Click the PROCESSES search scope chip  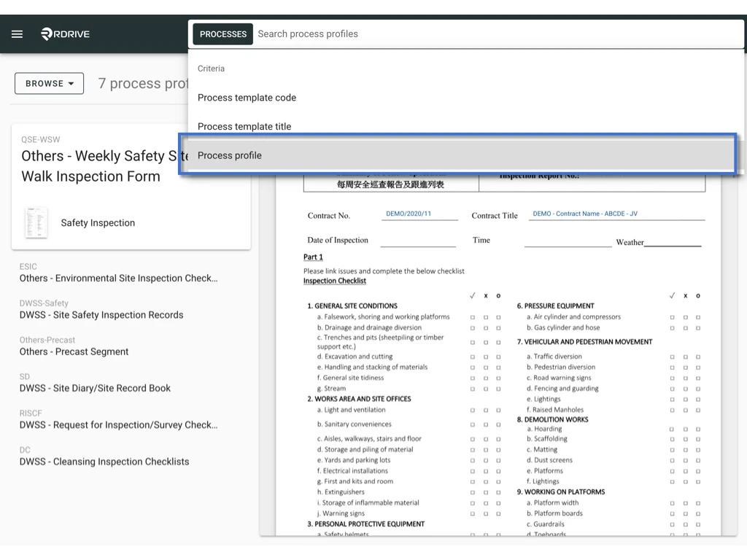(222, 34)
